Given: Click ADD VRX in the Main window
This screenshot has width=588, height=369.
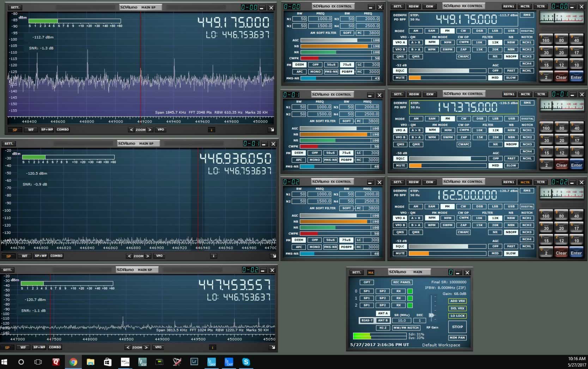Looking at the screenshot, I should click(457, 301).
